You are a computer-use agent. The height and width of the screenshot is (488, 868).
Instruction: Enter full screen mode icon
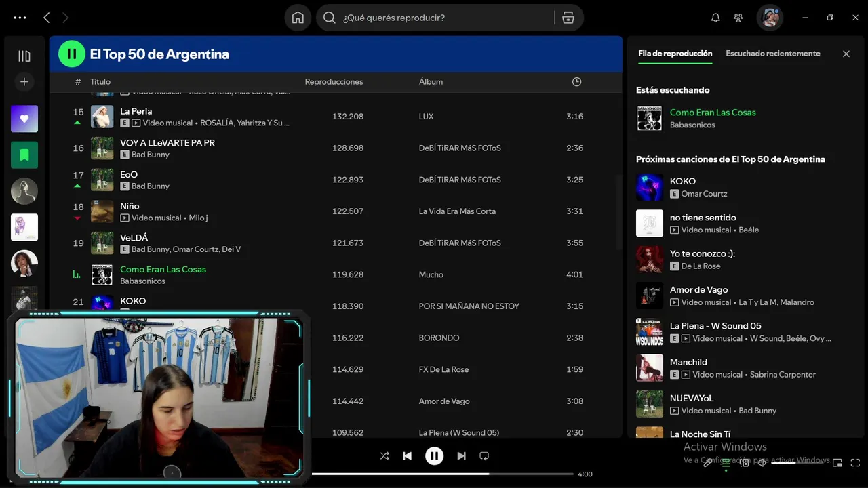[x=855, y=463]
